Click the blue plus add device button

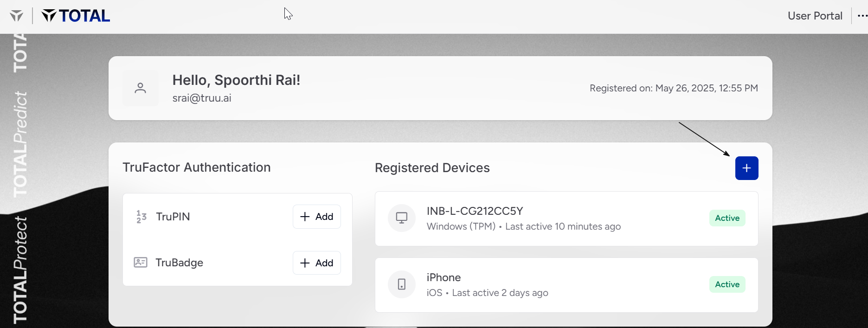(x=746, y=168)
